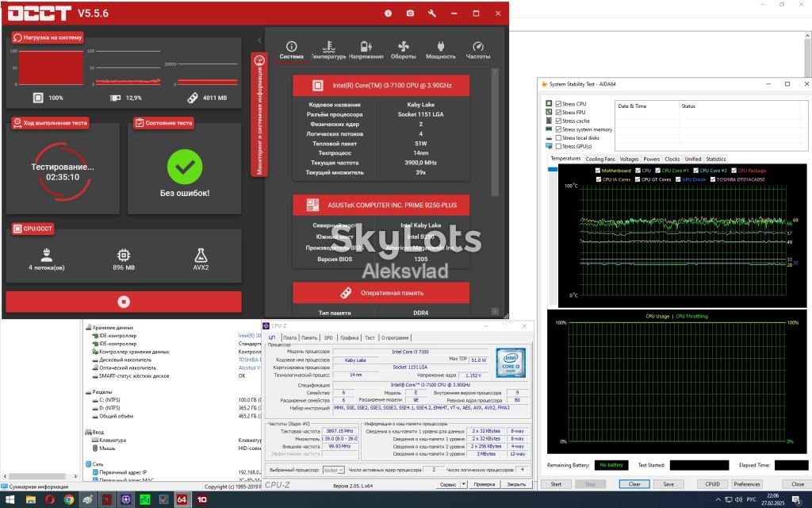Viewport: 812px width, 508px height.
Task: Click the OCCT info icon in title bar
Action: [388, 13]
